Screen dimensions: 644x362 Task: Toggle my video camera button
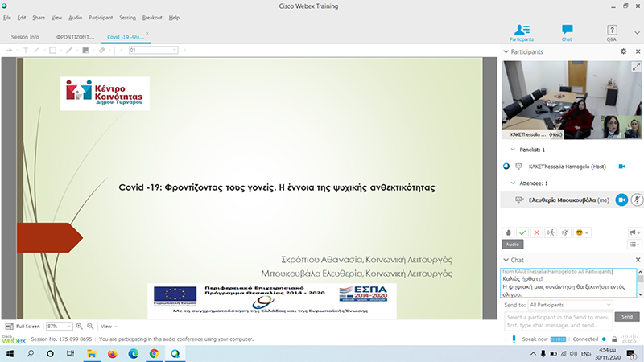coord(621,200)
